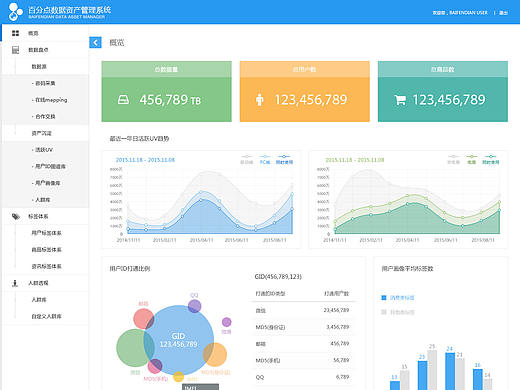Toggle the blue bar series legend item
Image resolution: width=520 pixels, height=390 pixels.
(398, 298)
